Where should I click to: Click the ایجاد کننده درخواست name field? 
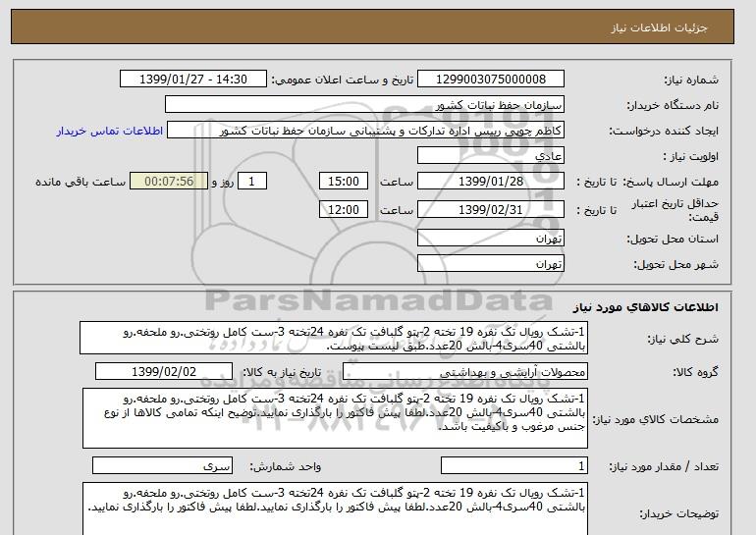(380, 131)
